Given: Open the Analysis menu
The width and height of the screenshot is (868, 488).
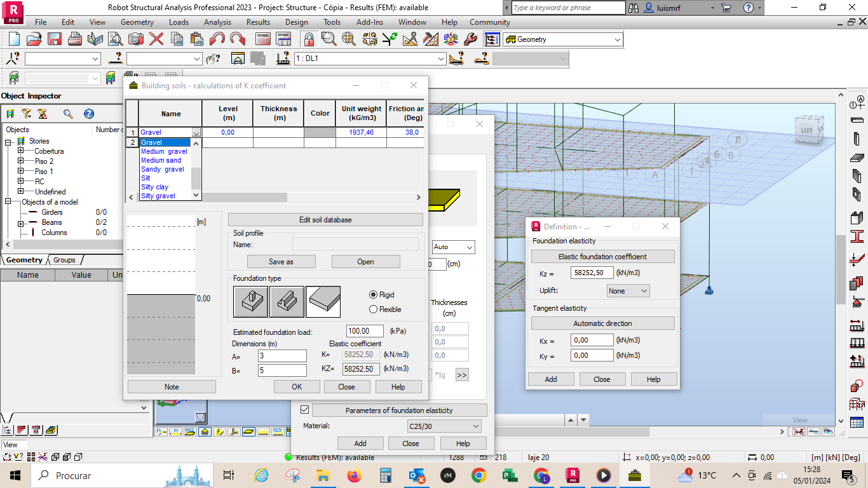Looking at the screenshot, I should 217,22.
